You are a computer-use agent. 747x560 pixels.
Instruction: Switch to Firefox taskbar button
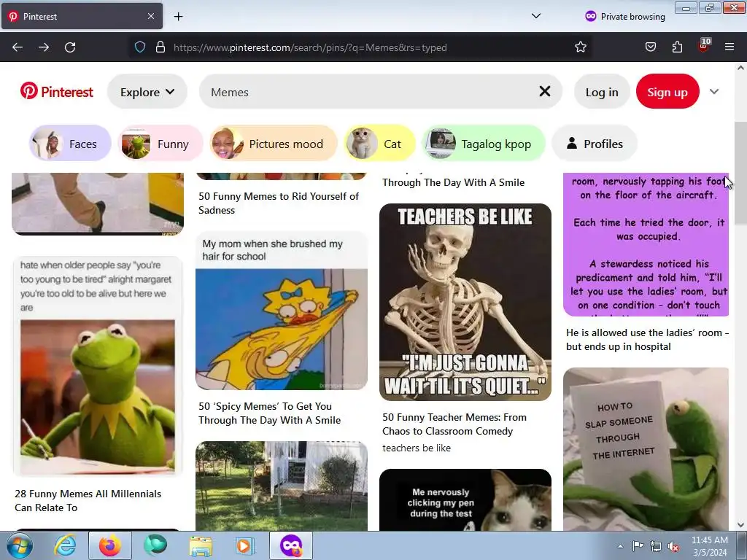(109, 545)
